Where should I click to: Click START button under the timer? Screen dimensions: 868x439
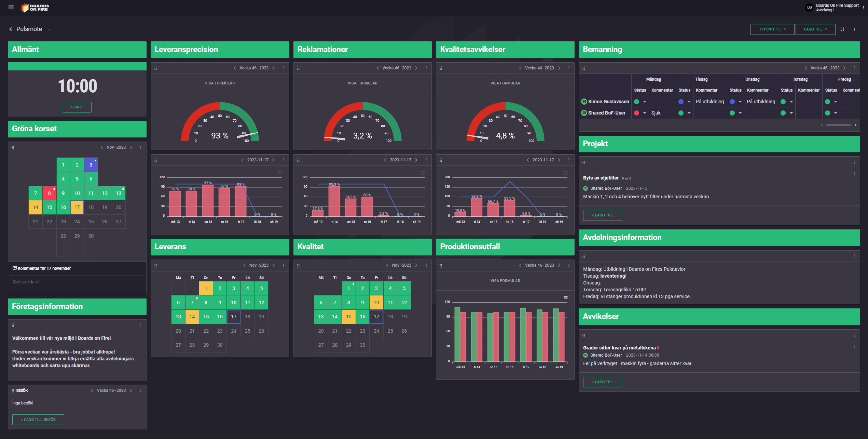click(x=77, y=107)
